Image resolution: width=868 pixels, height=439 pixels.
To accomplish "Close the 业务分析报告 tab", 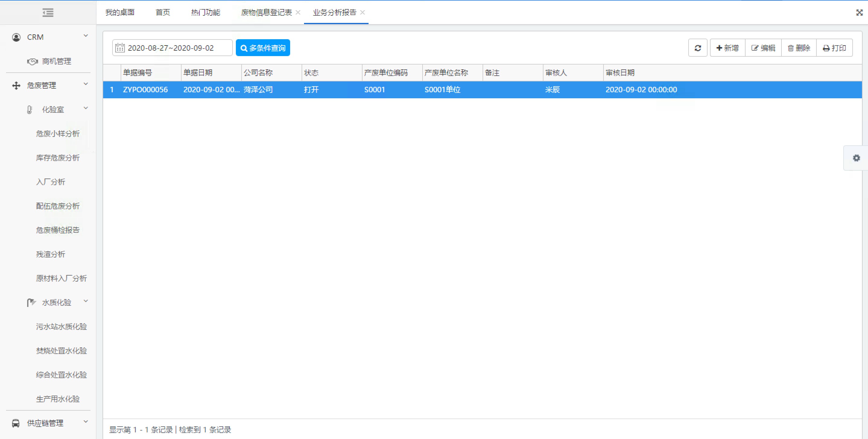I will click(362, 12).
